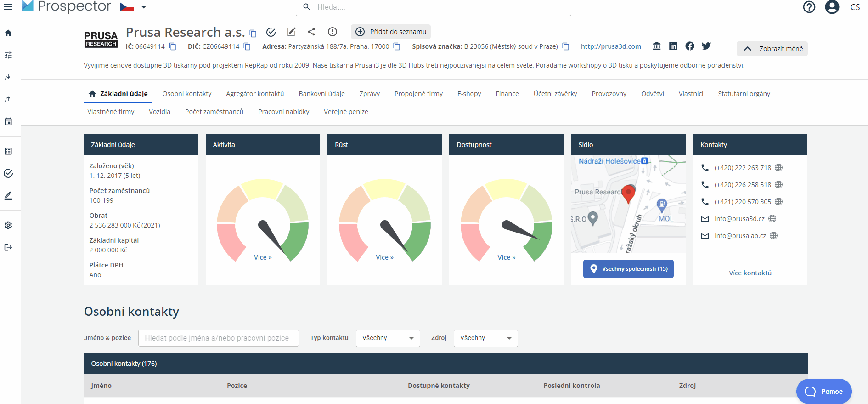Image resolution: width=868 pixels, height=404 pixels.
Task: Open the hamburger menu icon
Action: pyautogui.click(x=8, y=7)
